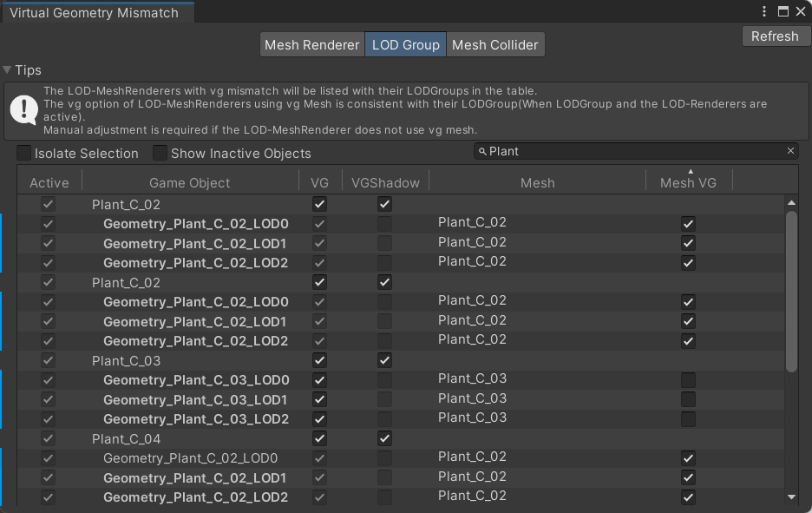812x513 pixels.
Task: Click the table's scroll-down arrow
Action: [790, 497]
